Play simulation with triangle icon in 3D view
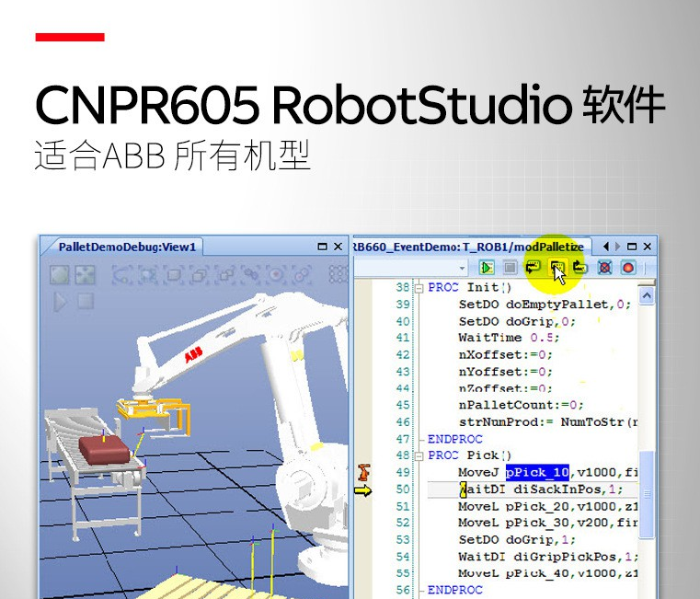This screenshot has width=700, height=599. [60, 302]
